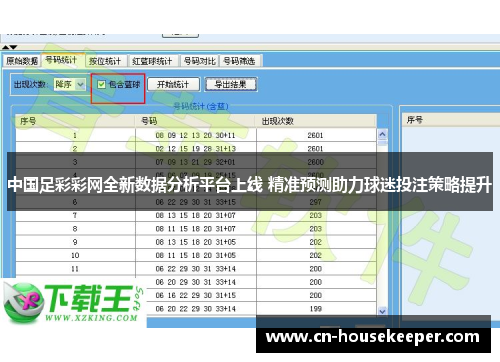Open the 红蓝球统计 tab
Screen dimensions: 500x362
pos(153,61)
